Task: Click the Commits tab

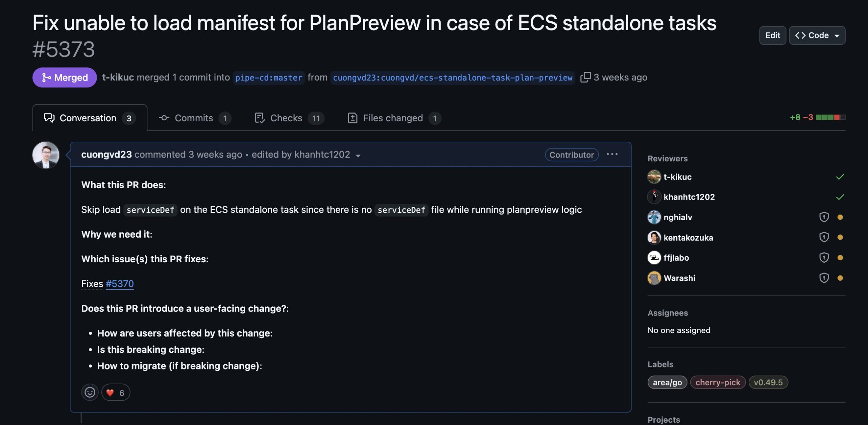Action: coord(193,117)
